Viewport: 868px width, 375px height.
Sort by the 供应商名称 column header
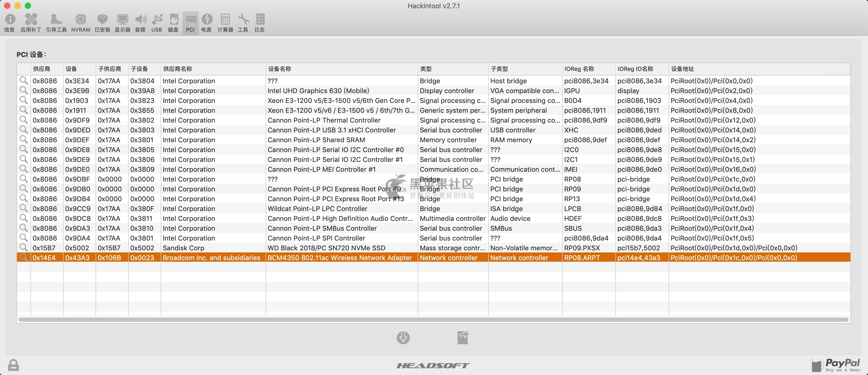pos(213,69)
